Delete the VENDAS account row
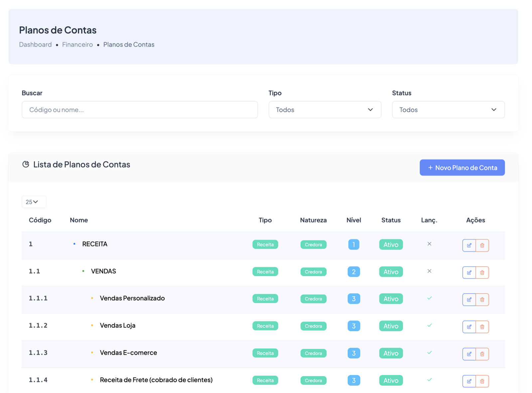The height and width of the screenshot is (393, 532). [482, 273]
